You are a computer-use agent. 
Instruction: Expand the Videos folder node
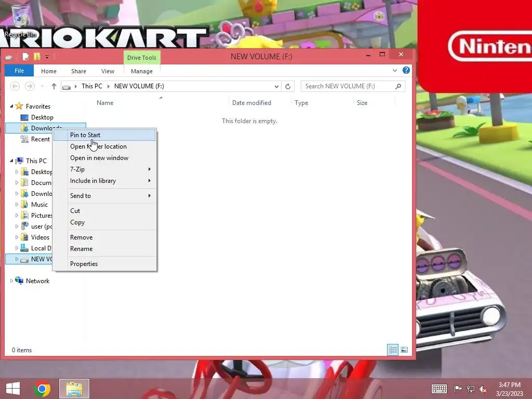tap(17, 237)
